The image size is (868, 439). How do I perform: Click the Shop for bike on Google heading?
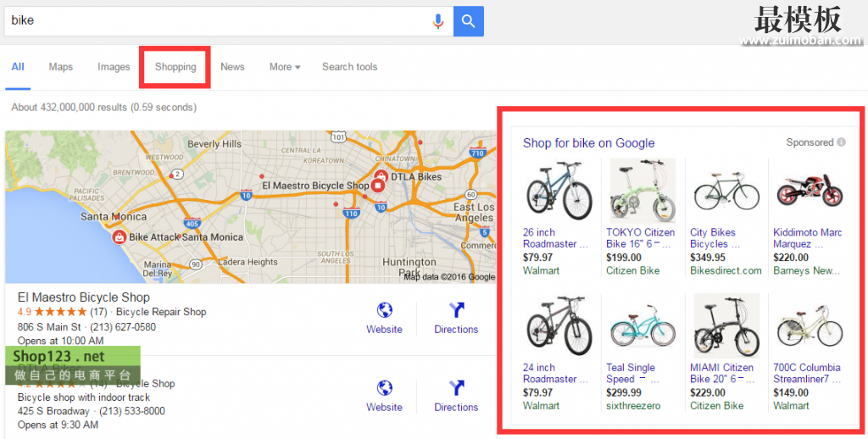coord(588,143)
